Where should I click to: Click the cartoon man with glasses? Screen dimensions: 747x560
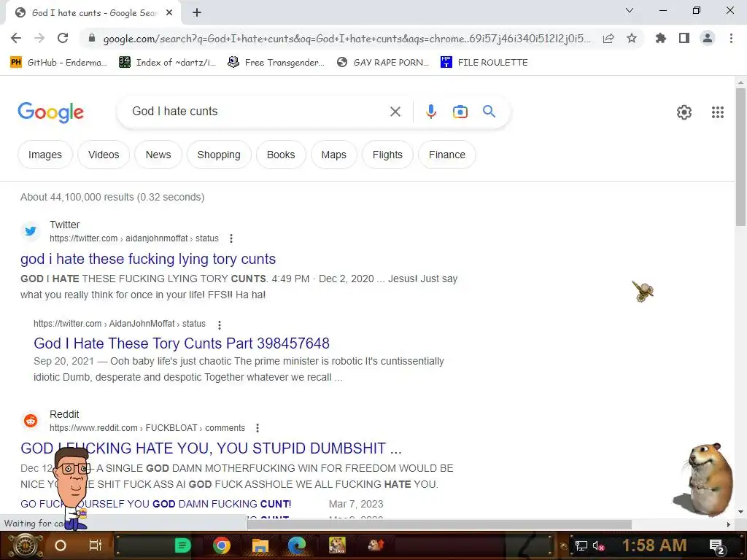[x=71, y=488]
